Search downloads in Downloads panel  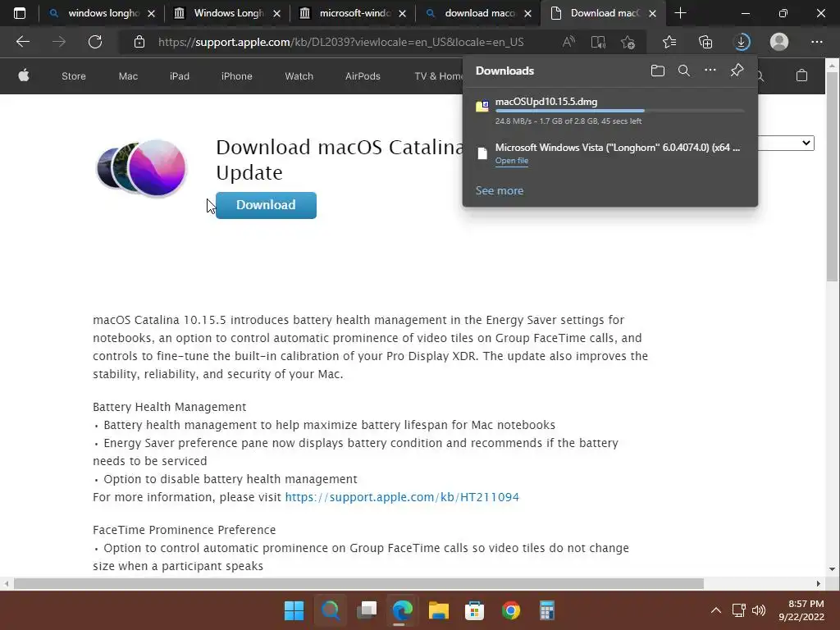pyautogui.click(x=684, y=71)
